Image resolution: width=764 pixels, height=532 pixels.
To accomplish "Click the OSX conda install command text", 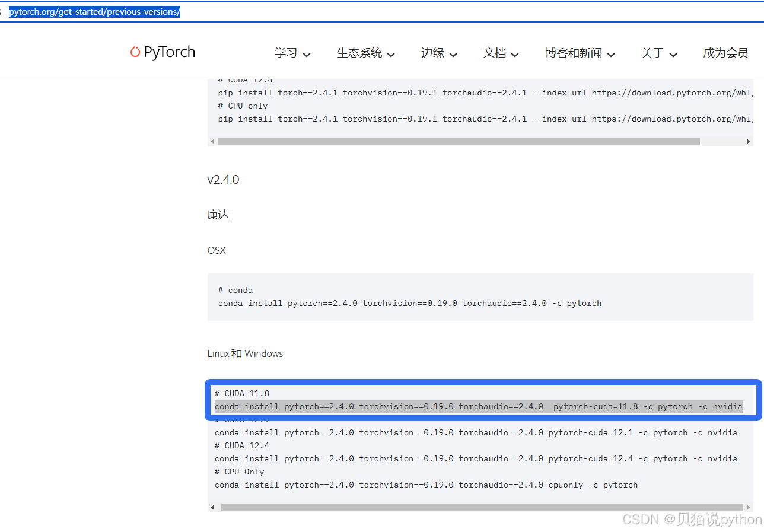I will pos(409,303).
